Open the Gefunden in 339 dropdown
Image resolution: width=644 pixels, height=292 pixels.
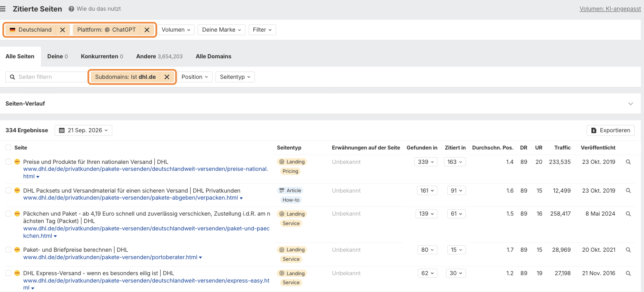pyautogui.click(x=426, y=162)
